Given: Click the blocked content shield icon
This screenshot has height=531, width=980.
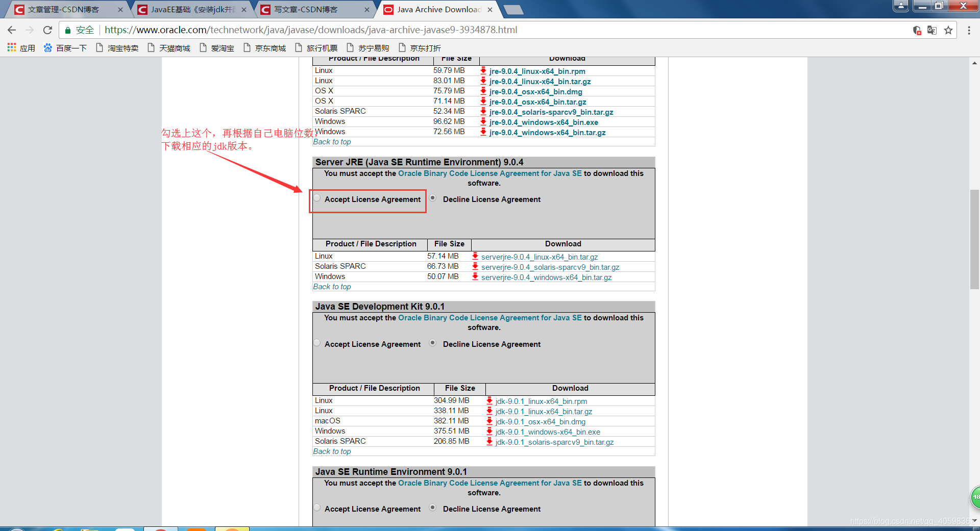Looking at the screenshot, I should [x=917, y=30].
